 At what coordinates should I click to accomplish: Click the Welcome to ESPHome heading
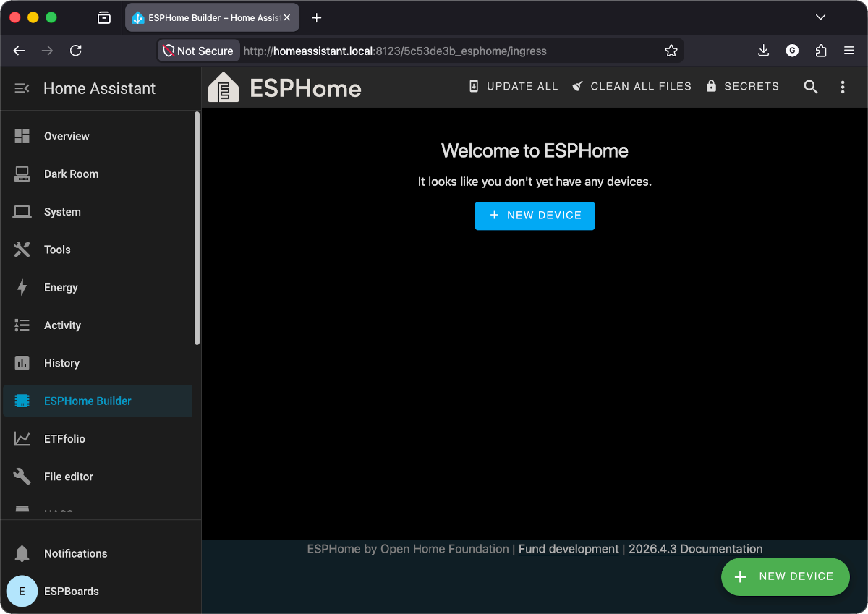click(x=535, y=150)
